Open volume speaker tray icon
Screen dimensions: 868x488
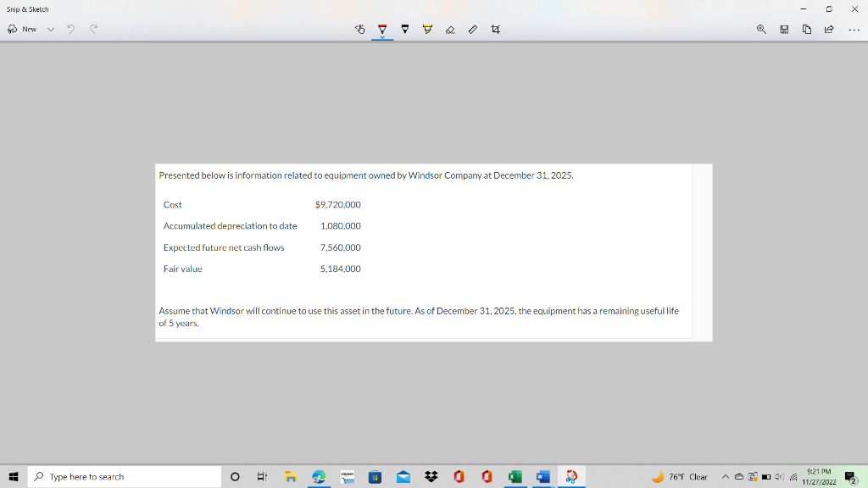click(780, 476)
